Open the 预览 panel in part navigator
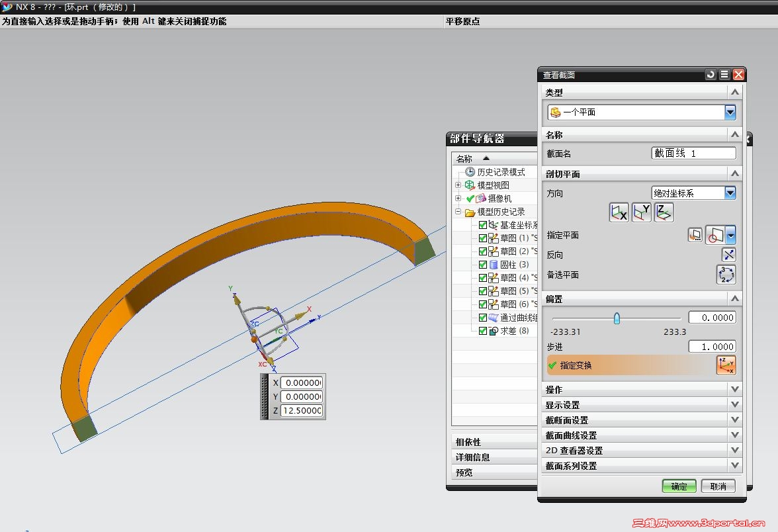 pos(494,472)
